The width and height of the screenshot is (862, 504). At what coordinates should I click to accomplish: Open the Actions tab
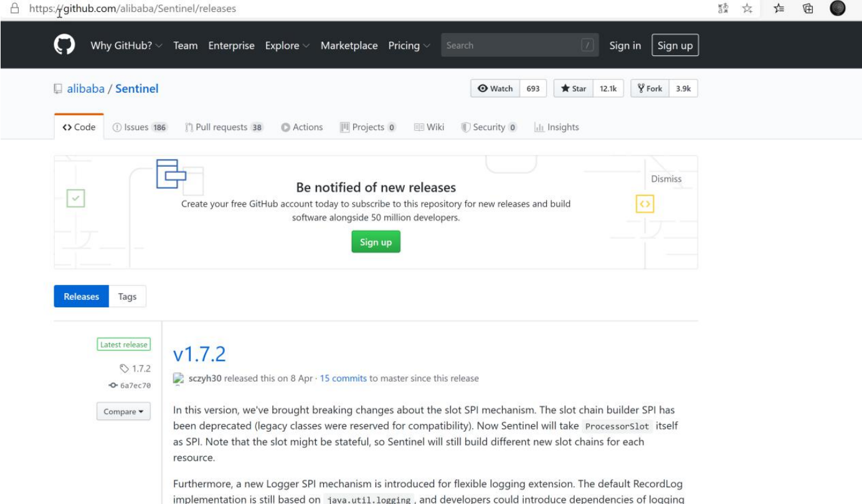tap(302, 127)
